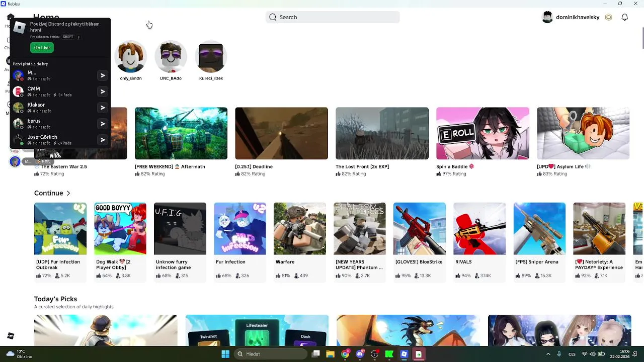This screenshot has height=362, width=644.
Task: Open File Explorer from taskbar
Action: [331, 354]
